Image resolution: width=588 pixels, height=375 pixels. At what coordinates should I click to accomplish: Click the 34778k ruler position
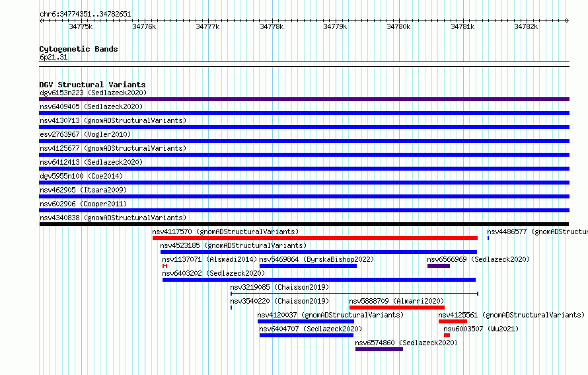272,26
